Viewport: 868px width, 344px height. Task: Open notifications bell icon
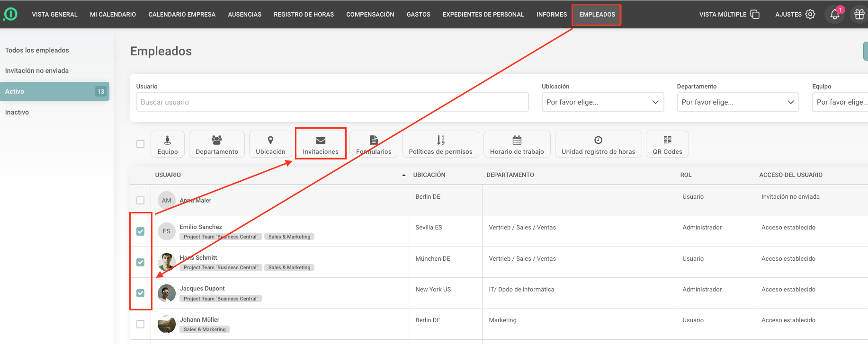pyautogui.click(x=834, y=15)
